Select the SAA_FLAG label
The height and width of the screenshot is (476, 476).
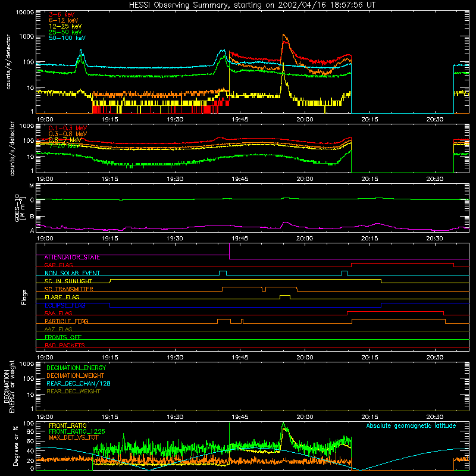(x=58, y=313)
